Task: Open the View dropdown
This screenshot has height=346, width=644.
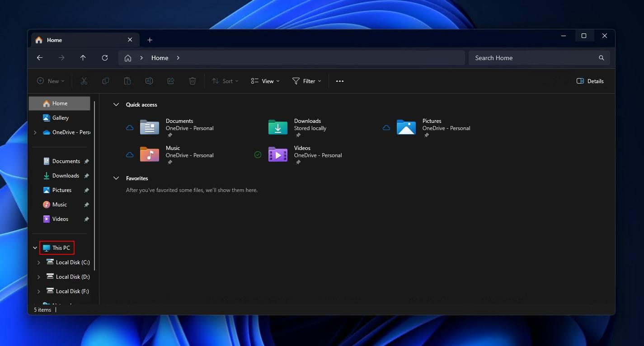Action: click(265, 81)
